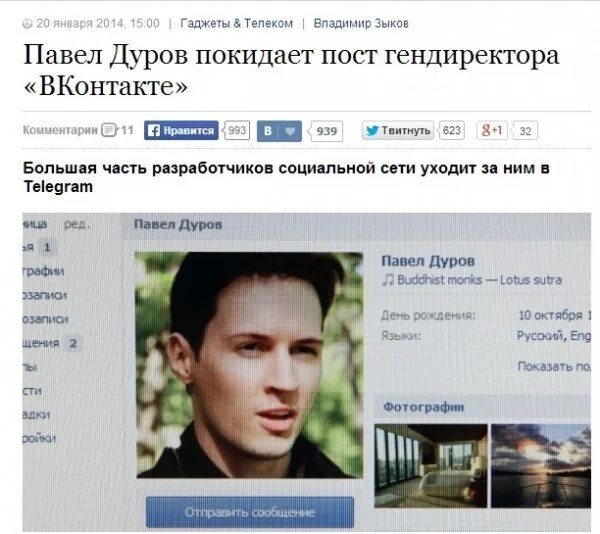Click "Buddhist monks — Lotus sutra" track
600x534 pixels.
pyautogui.click(x=479, y=280)
